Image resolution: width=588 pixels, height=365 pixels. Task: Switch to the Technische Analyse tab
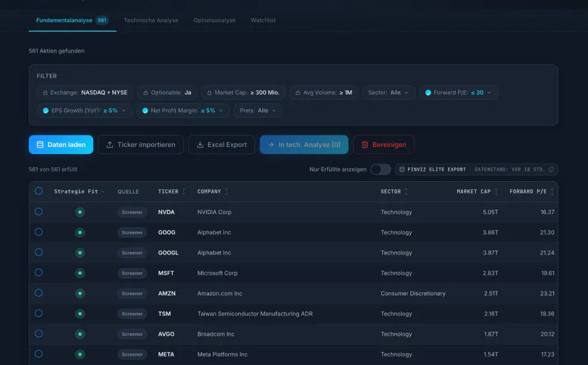point(151,20)
